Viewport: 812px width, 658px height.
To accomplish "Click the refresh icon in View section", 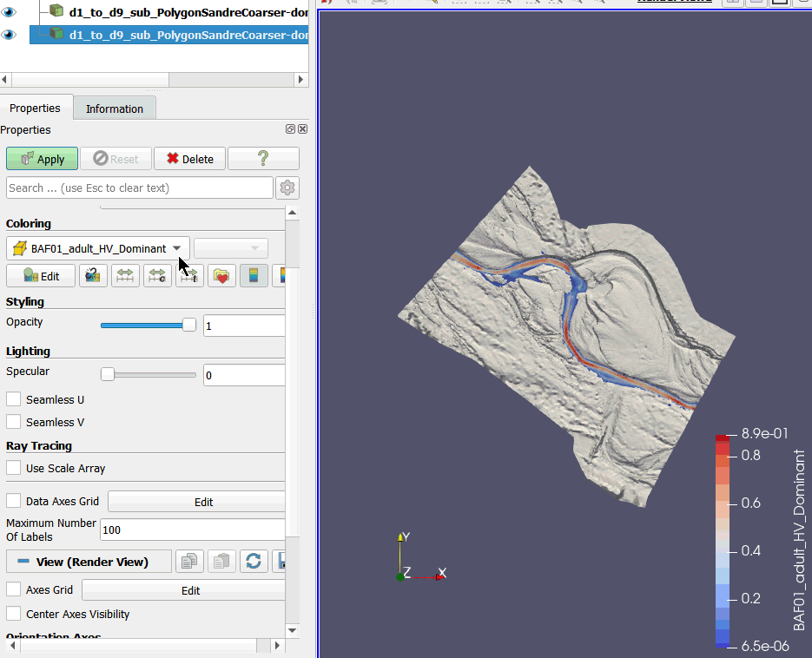I will pos(254,562).
